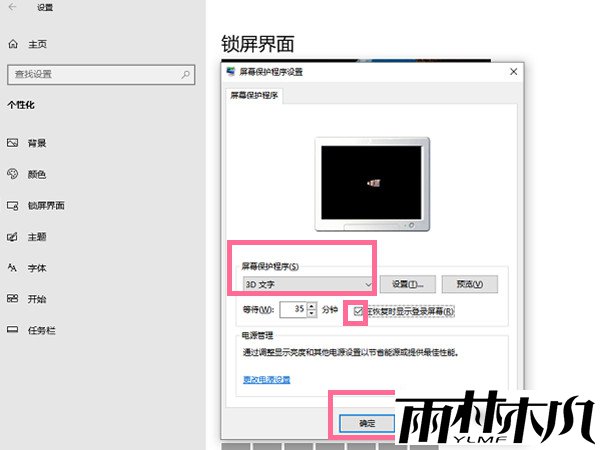
Task: Select the 屏幕保护程序 tab
Action: (254, 95)
